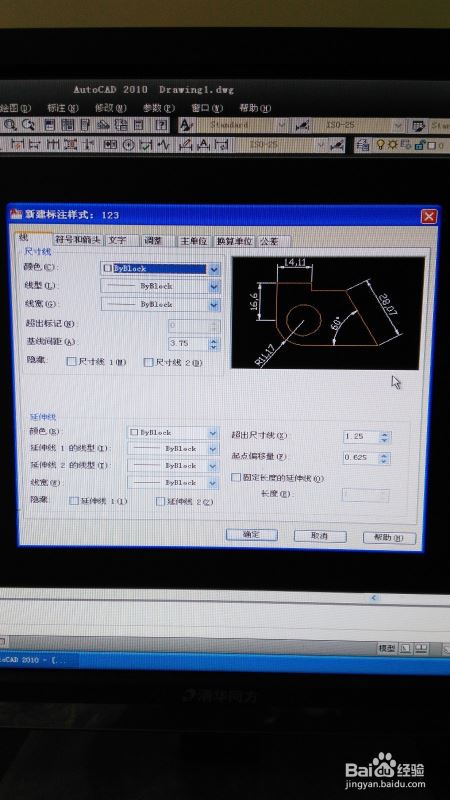The image size is (450, 800).
Task: Select the Inspection dimension tool
Action: tap(146, 145)
